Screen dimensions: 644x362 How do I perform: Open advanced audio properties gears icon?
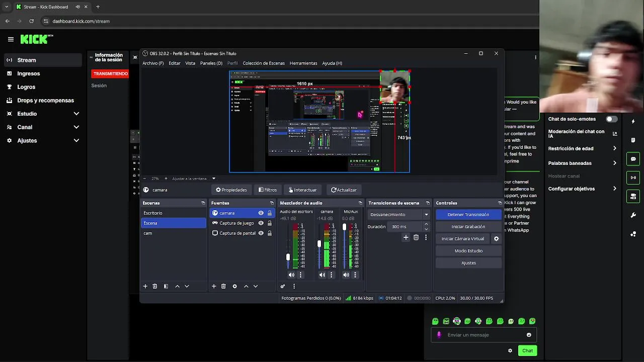(x=283, y=286)
